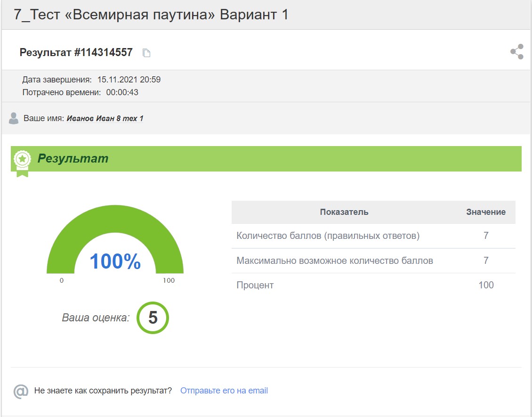
Task: Click the Показатель column header
Action: [344, 212]
